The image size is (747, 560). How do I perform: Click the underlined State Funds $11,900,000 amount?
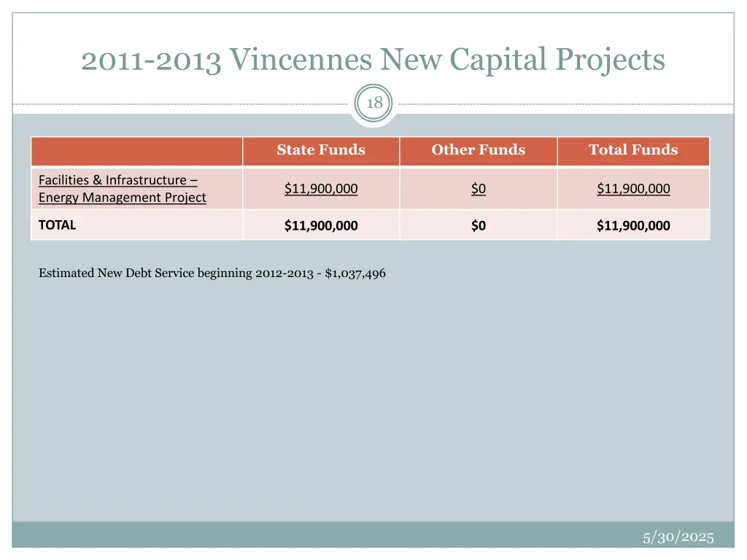point(321,189)
